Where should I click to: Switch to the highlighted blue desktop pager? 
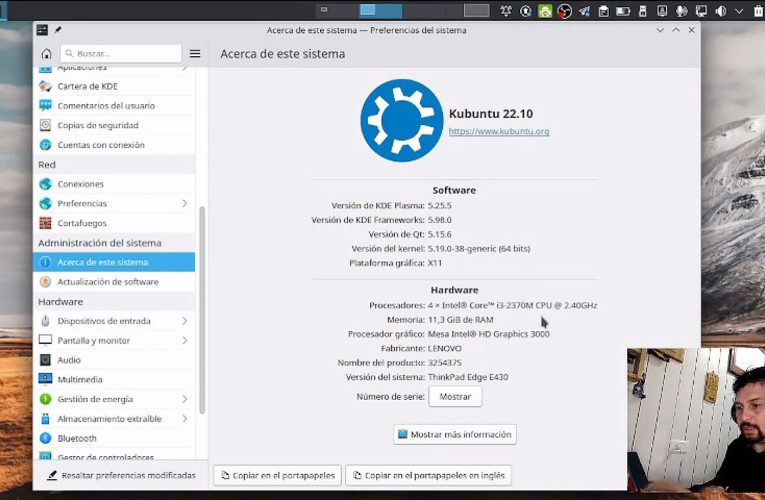(x=381, y=10)
